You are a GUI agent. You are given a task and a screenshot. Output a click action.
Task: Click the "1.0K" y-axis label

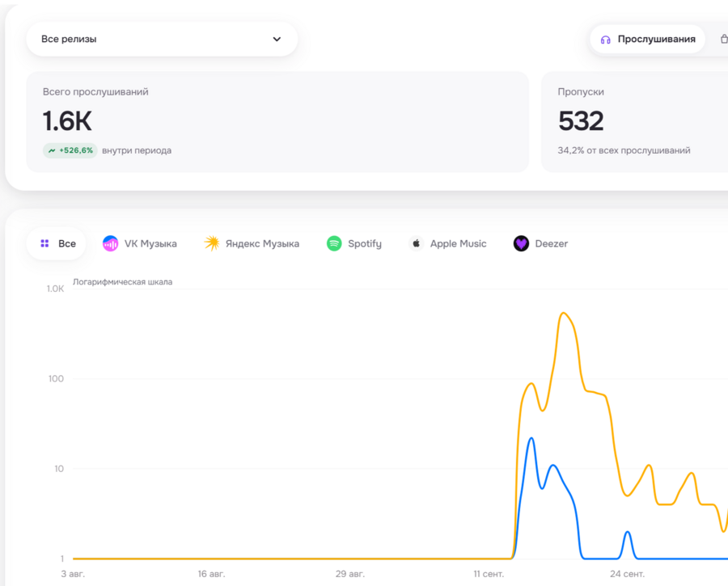click(x=55, y=289)
